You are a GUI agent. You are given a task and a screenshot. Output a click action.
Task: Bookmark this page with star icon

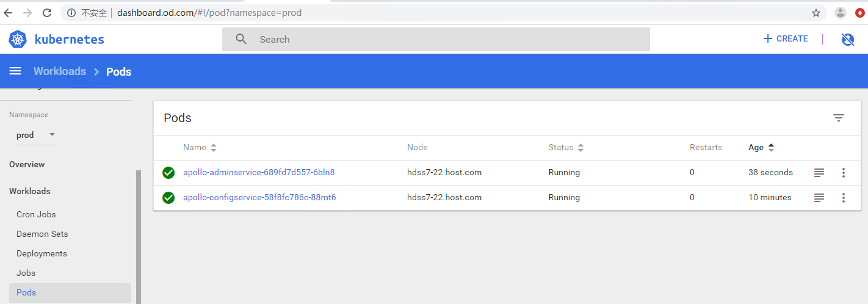(816, 13)
